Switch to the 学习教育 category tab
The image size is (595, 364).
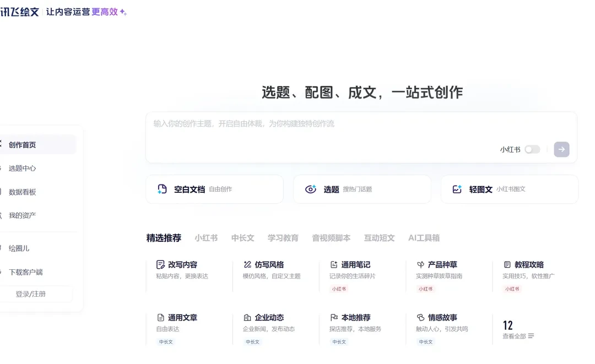coord(283,238)
